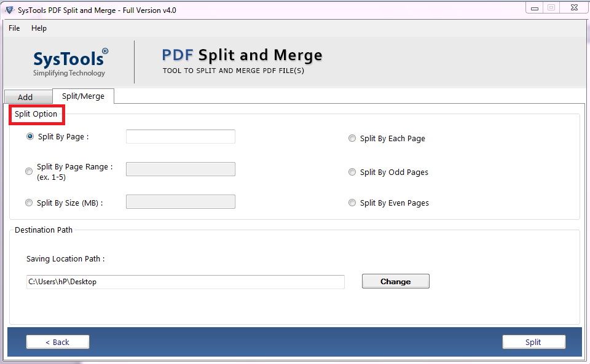590x364 pixels.
Task: Click the SysTools logo
Action: click(69, 60)
